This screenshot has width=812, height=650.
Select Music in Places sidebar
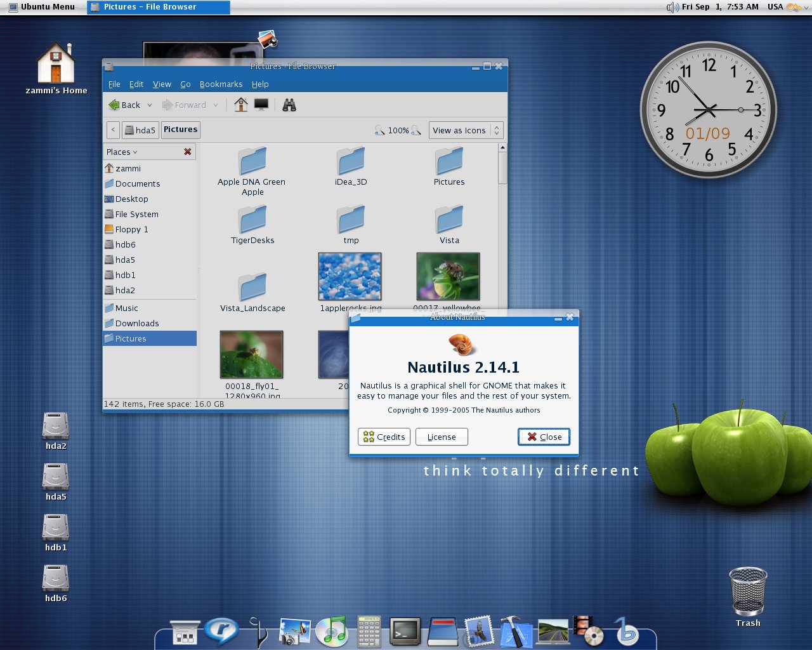(150, 308)
